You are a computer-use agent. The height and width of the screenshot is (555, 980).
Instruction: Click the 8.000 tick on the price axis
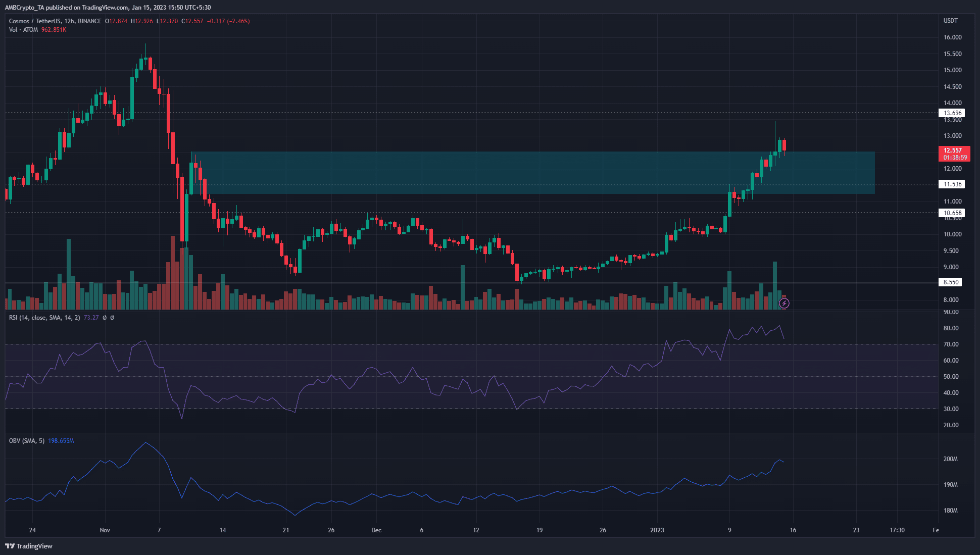click(951, 300)
